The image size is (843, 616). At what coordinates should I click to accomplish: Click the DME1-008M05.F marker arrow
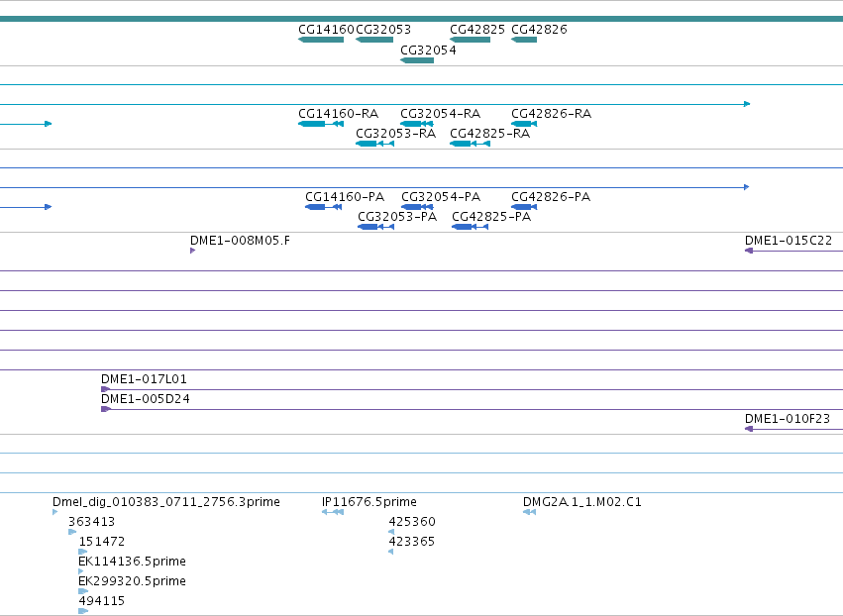tap(192, 251)
